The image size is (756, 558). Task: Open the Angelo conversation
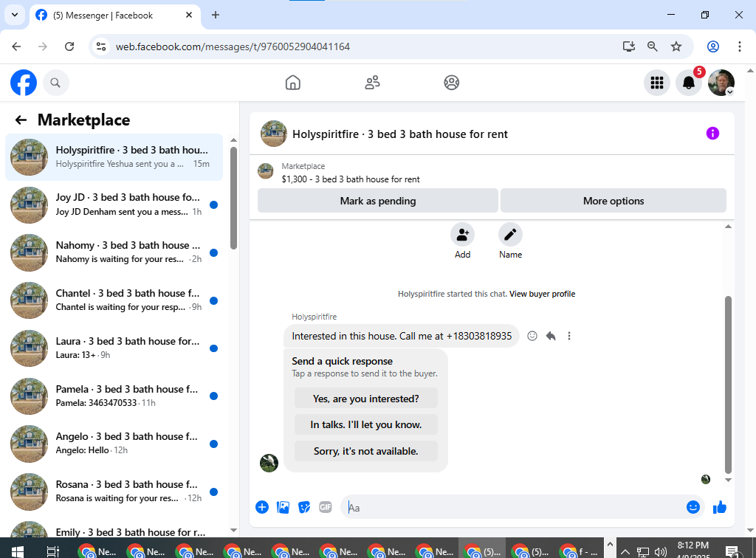(x=114, y=444)
